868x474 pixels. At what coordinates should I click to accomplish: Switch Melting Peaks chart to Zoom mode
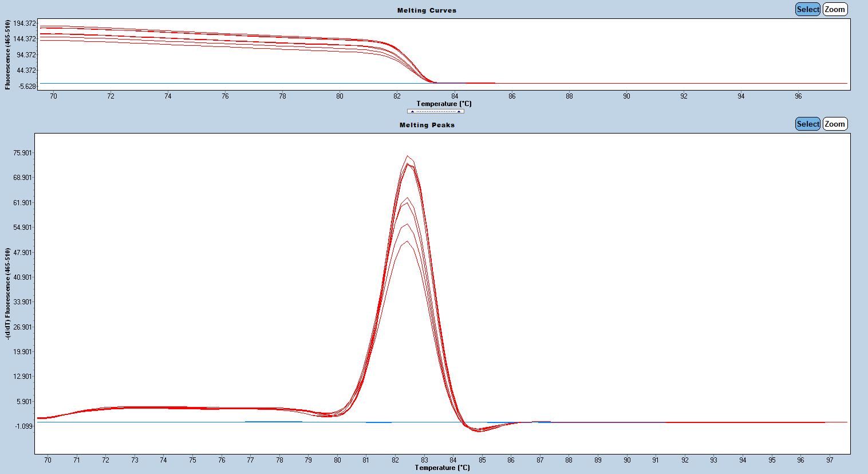[x=834, y=124]
